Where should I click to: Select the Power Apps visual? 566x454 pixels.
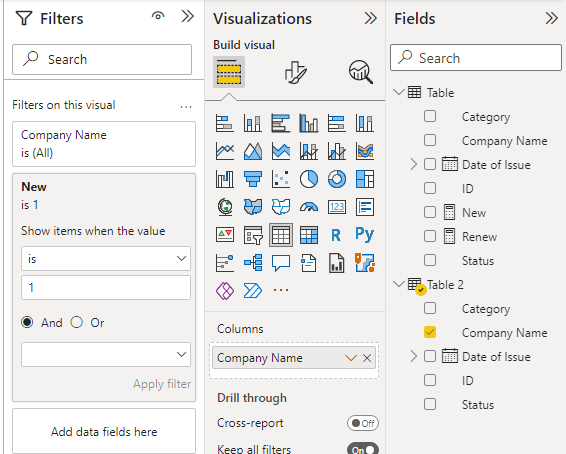point(225,291)
